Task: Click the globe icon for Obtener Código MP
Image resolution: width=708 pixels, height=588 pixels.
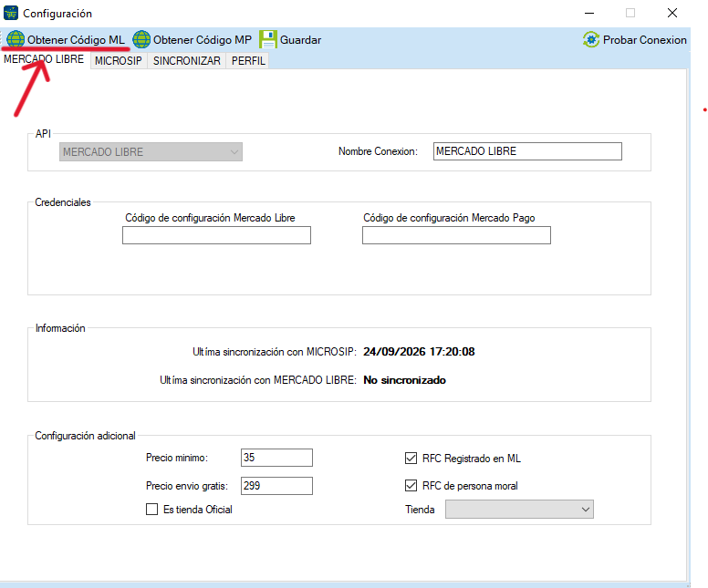Action: click(141, 39)
